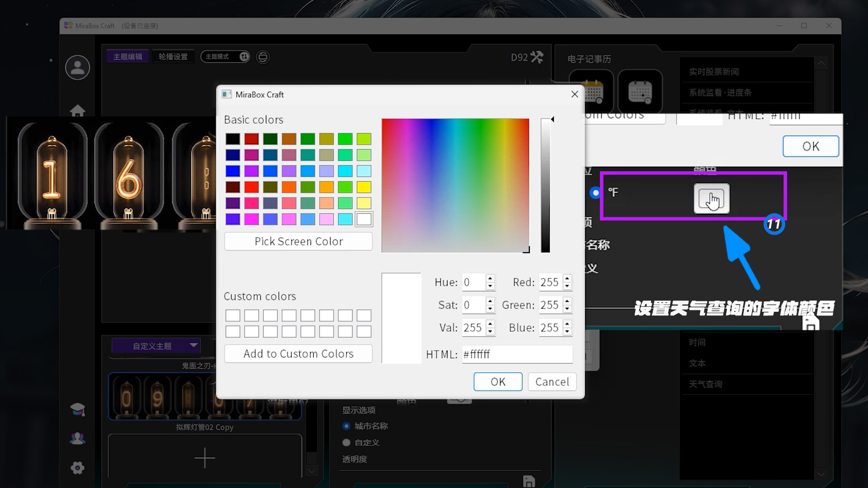This screenshot has width=868, height=488.
Task: Click Add to Custom Colors button
Action: click(298, 354)
